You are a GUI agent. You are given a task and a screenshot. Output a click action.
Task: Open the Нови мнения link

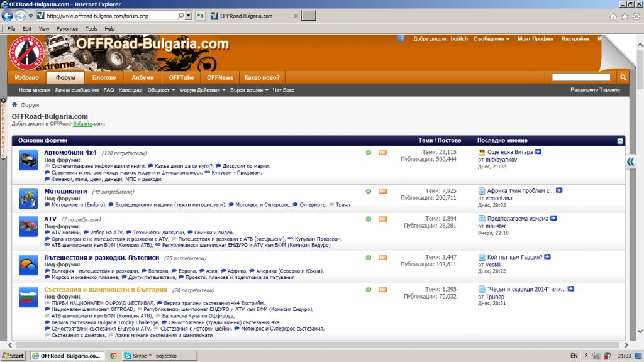coord(35,90)
